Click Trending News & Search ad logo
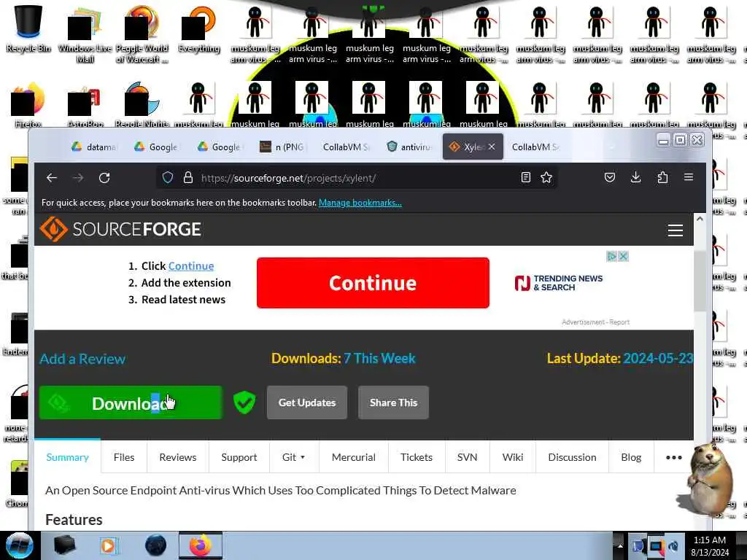The image size is (747, 560). point(558,283)
